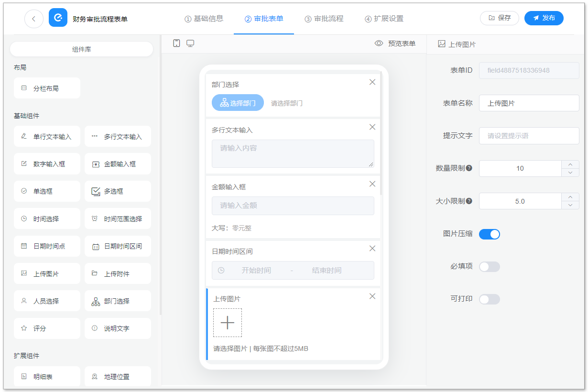Image resolution: width=588 pixels, height=392 pixels.
Task: Click help icon beside 大小限制
Action: [469, 201]
